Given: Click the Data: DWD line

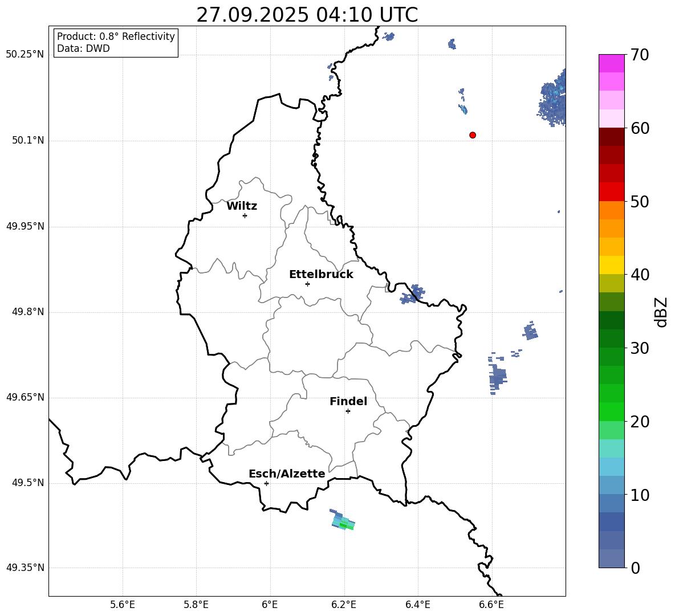Looking at the screenshot, I should tap(83, 48).
